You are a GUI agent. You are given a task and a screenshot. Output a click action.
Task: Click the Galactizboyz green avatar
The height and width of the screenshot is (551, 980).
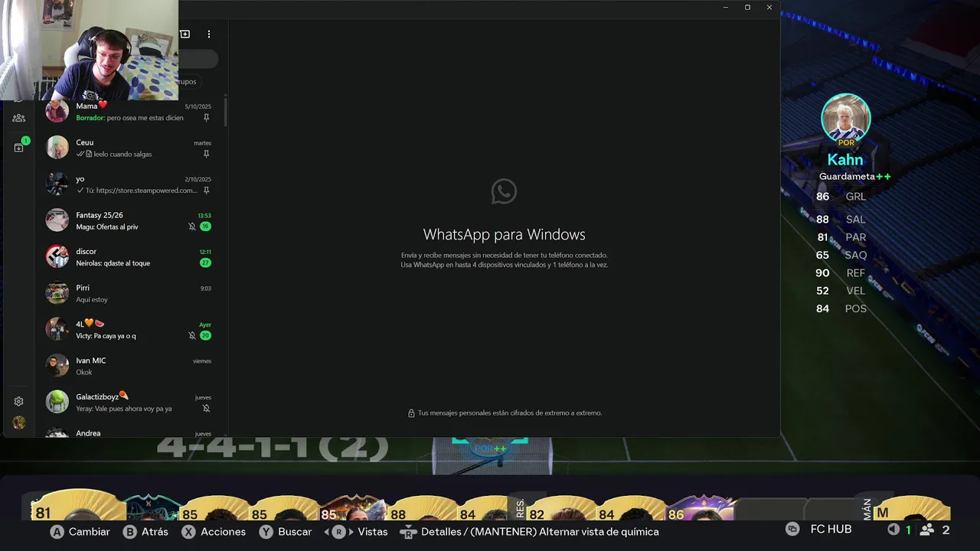tap(57, 402)
